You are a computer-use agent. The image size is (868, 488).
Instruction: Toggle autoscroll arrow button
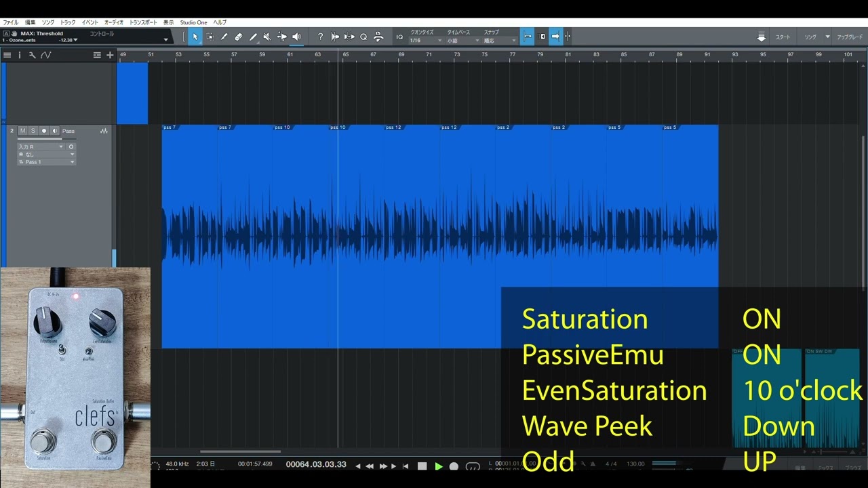(555, 37)
